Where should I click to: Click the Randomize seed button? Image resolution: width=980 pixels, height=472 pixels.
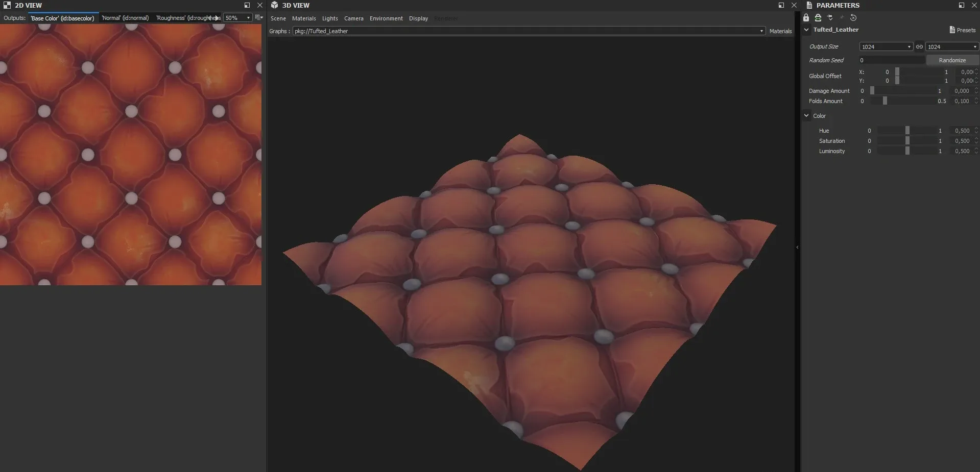pyautogui.click(x=952, y=60)
